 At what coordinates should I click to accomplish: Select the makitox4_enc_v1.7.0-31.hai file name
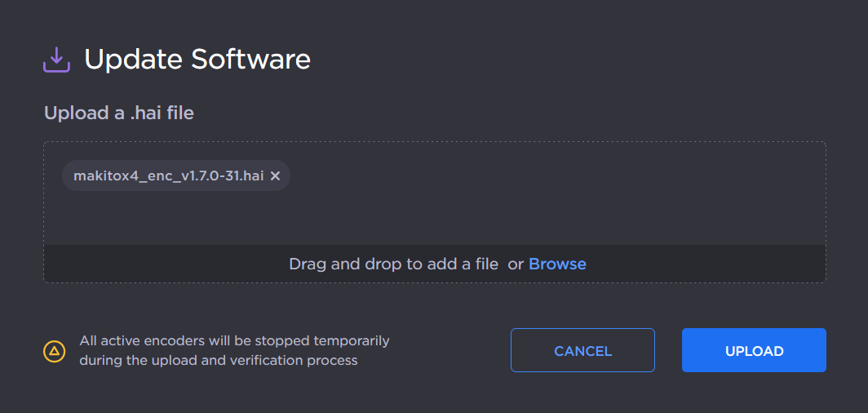tap(168, 175)
